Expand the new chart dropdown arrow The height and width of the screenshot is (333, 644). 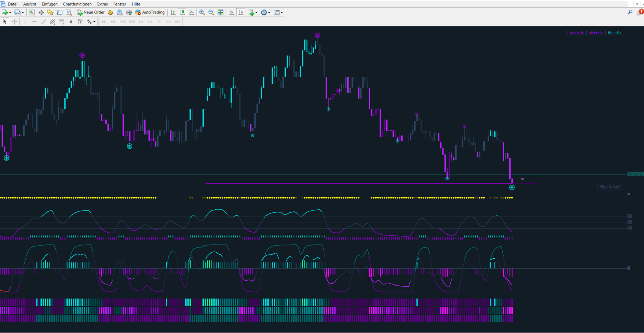click(x=10, y=12)
